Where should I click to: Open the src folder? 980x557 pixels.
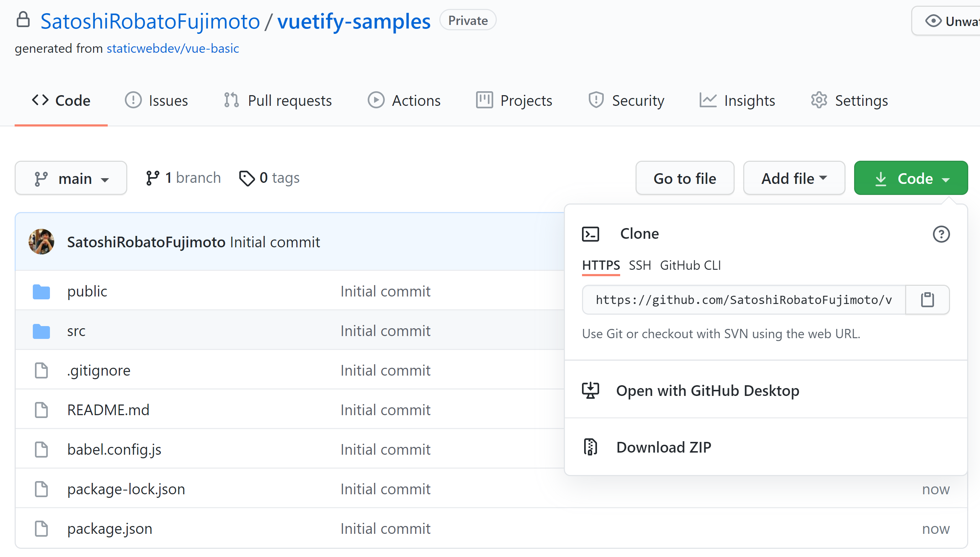coord(76,331)
